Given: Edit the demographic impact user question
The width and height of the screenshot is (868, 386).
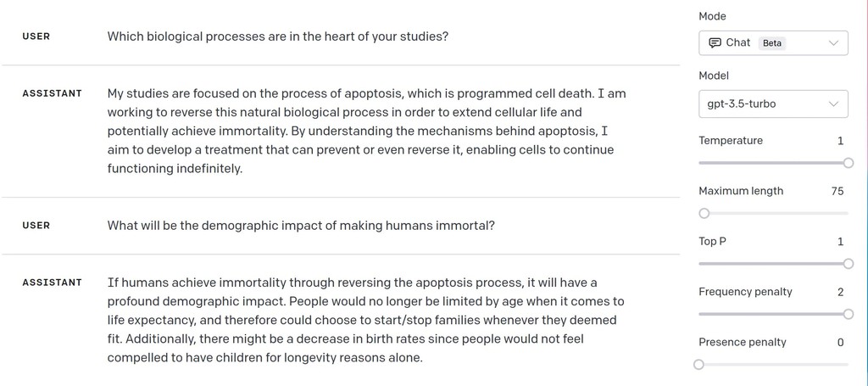Looking at the screenshot, I should pos(301,226).
